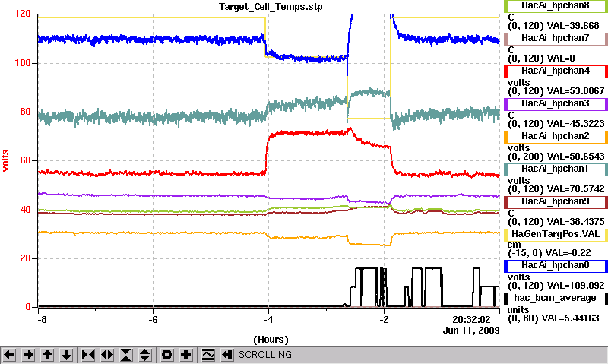Click the Target_Cell_Temps.stp title
The height and width of the screenshot is (364, 608).
click(271, 7)
